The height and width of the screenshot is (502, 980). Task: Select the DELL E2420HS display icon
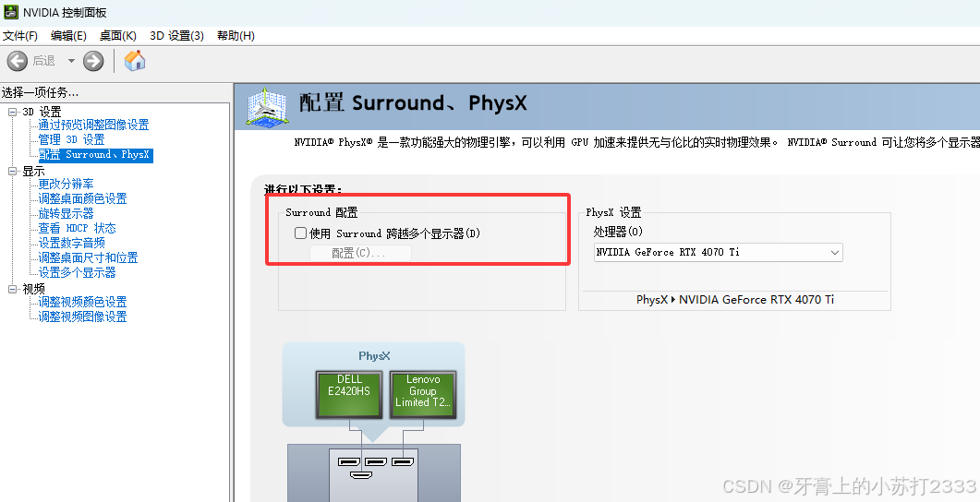349,395
